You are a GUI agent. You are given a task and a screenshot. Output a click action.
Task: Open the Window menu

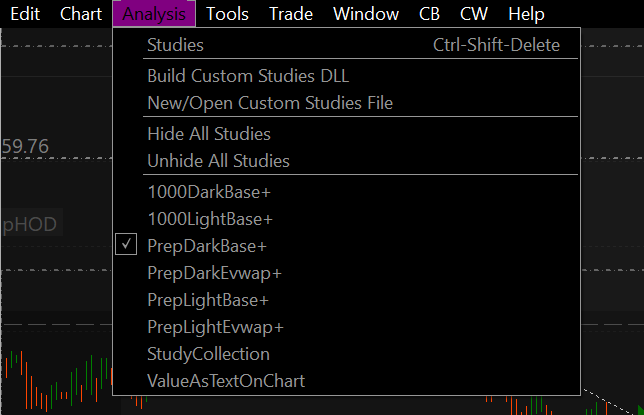click(x=365, y=14)
